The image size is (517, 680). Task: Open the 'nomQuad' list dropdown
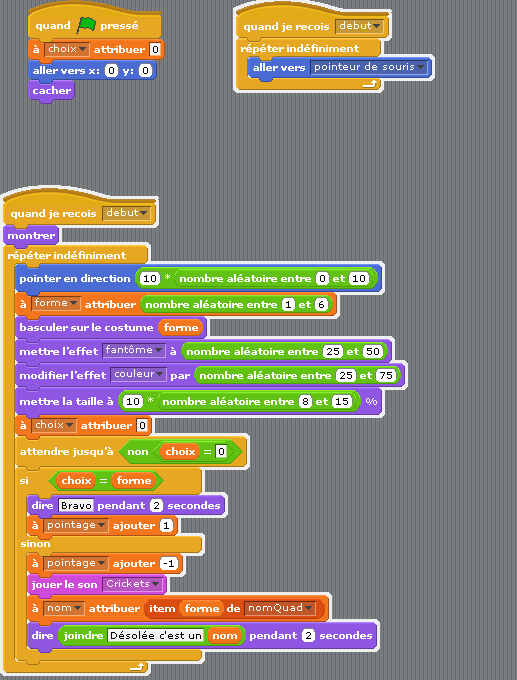tap(279, 608)
